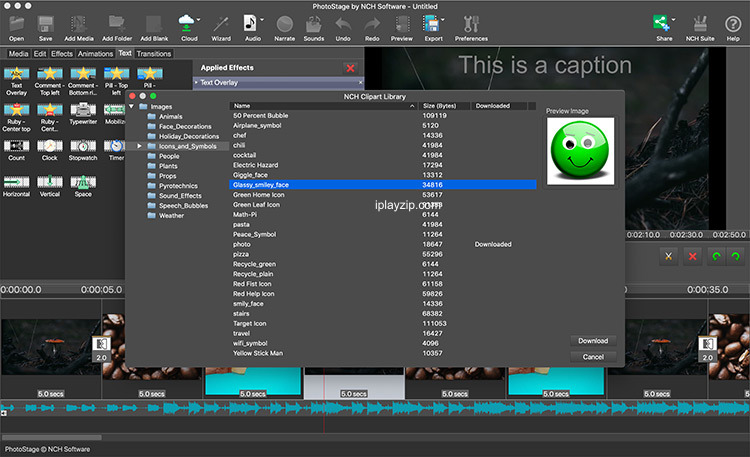
Task: Click the green smiley preview image
Action: 580,151
